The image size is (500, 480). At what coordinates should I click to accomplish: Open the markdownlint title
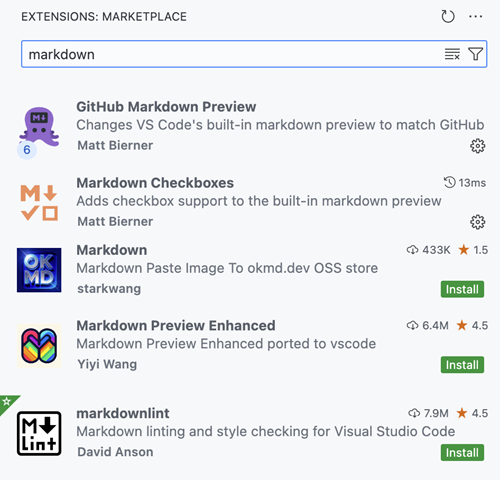123,413
